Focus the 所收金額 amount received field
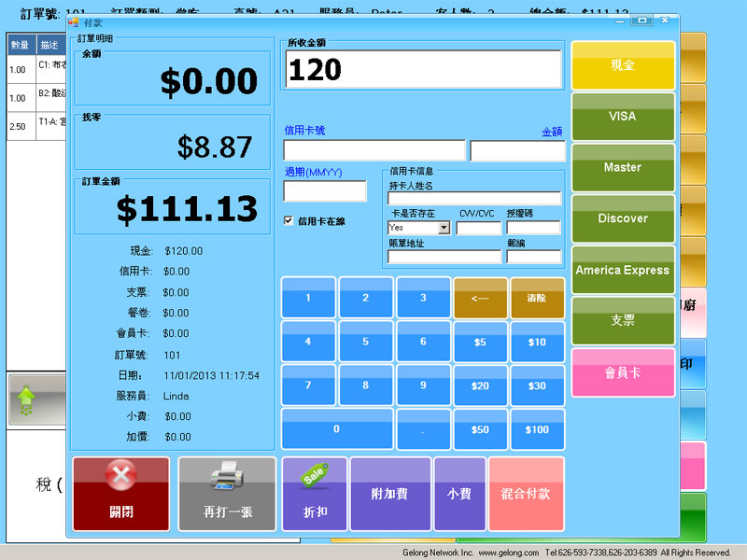The height and width of the screenshot is (560, 747). pyautogui.click(x=423, y=69)
